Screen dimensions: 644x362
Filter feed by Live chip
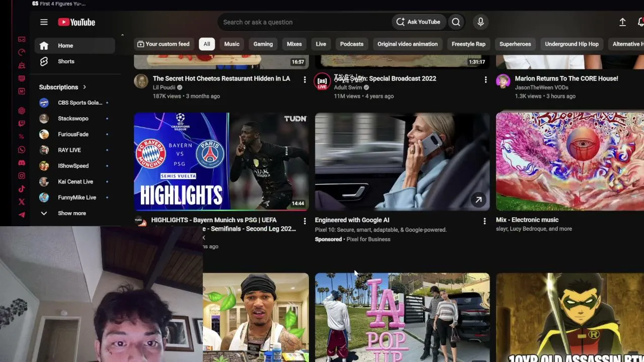coord(321,44)
